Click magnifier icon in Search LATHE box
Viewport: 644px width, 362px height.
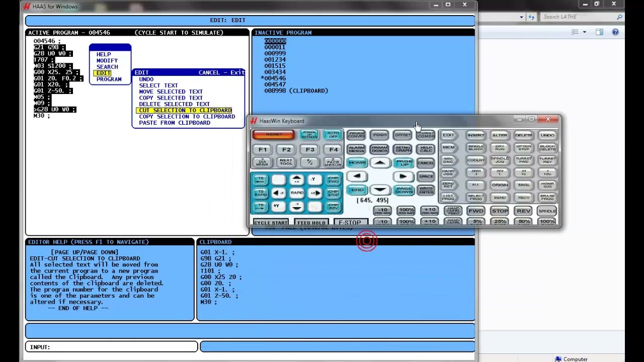coord(619,17)
